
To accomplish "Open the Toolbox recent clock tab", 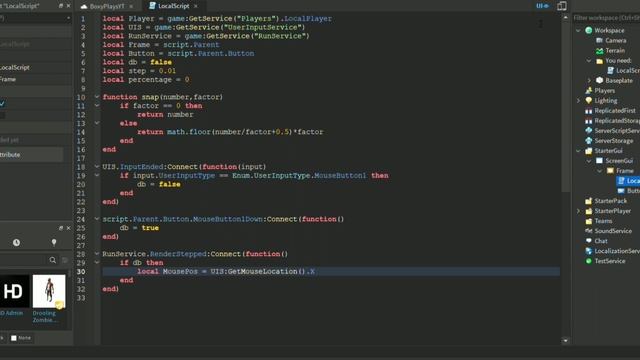I will pos(16,242).
